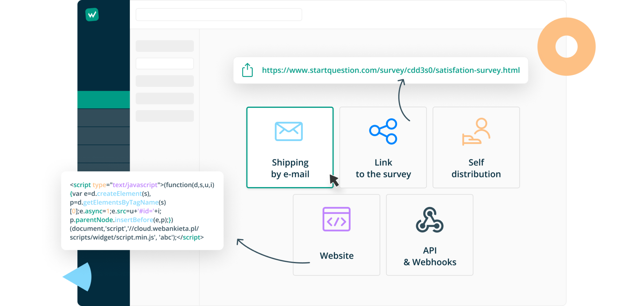
Task: Click the code window icon on Website card
Action: pyautogui.click(x=336, y=219)
